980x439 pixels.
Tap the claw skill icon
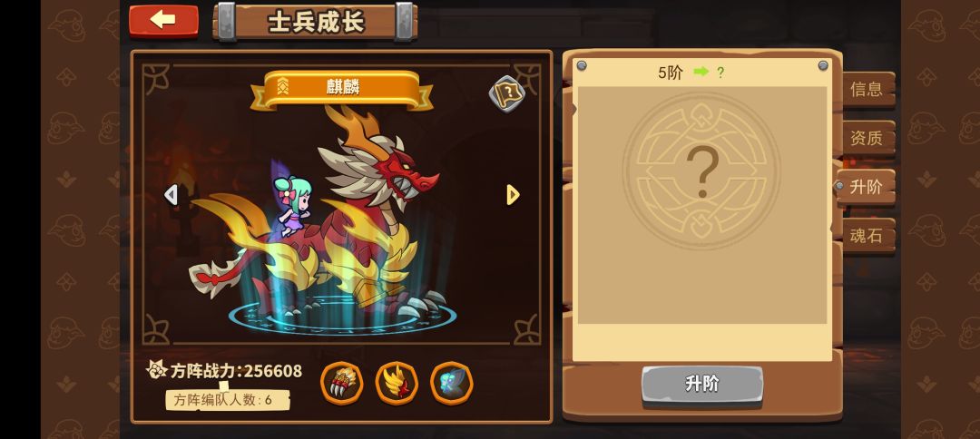pyautogui.click(x=342, y=383)
